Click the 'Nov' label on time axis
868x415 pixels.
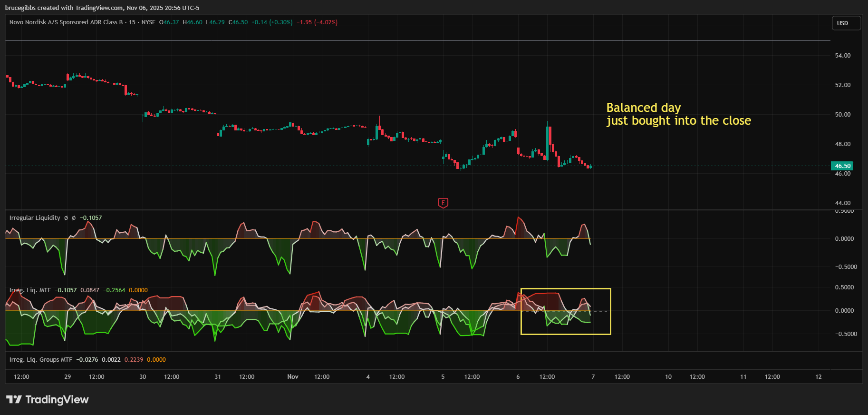[x=293, y=377]
